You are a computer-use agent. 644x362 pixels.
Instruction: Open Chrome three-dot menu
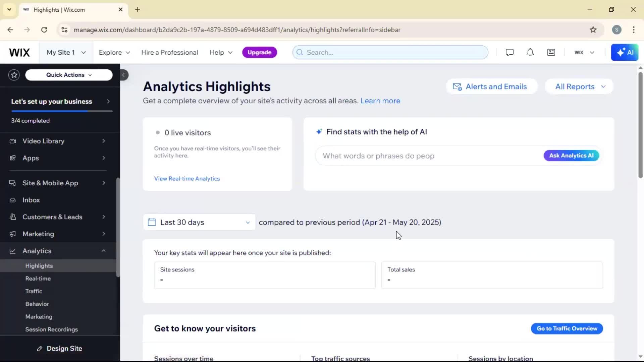[634, 30]
